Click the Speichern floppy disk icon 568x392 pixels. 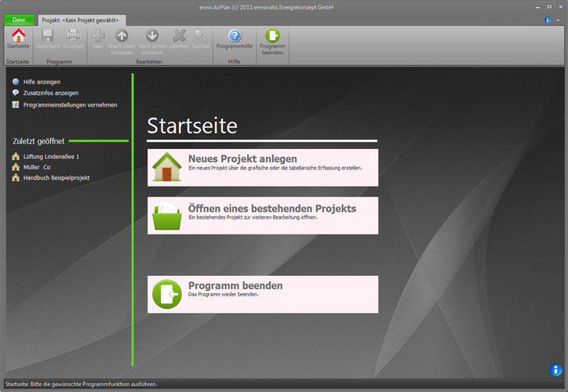click(47, 38)
